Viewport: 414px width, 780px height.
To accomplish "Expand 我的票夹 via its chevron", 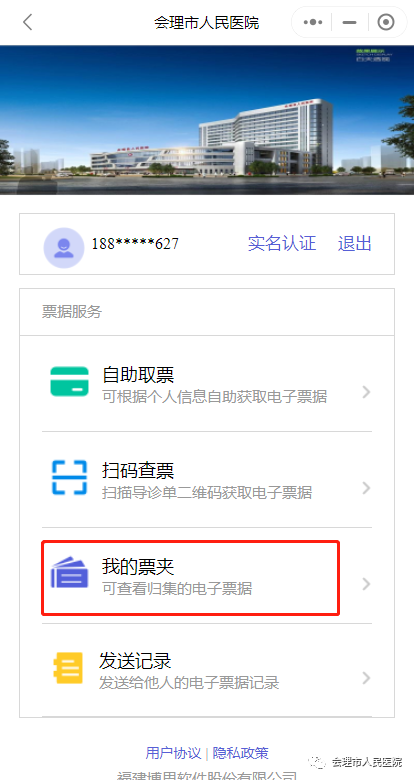I will pos(367,584).
